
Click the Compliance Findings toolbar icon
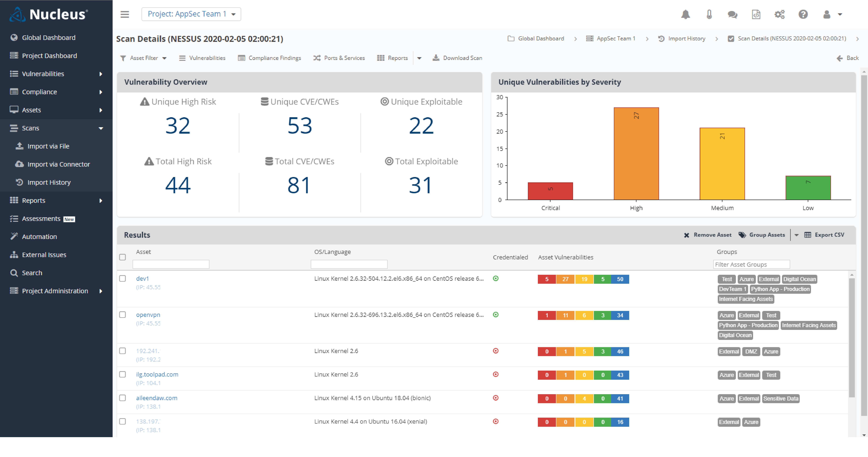(x=241, y=58)
